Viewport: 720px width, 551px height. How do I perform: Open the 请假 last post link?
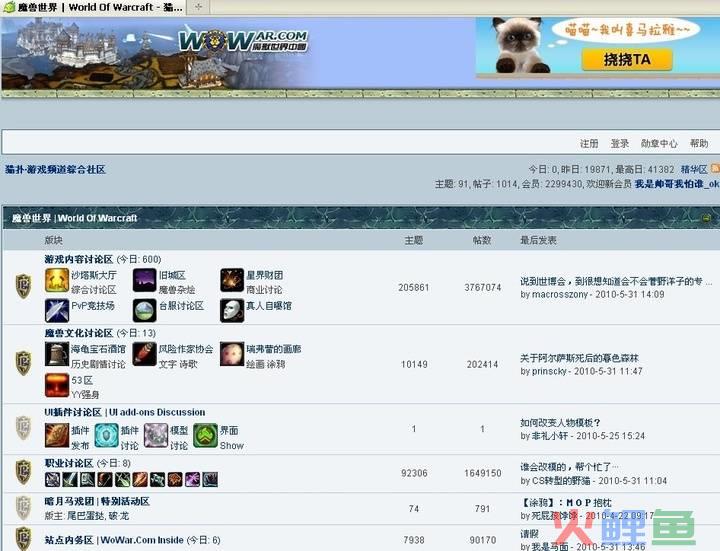click(529, 534)
